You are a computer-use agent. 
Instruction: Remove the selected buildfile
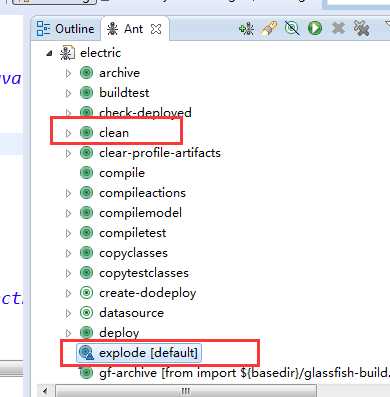338,28
